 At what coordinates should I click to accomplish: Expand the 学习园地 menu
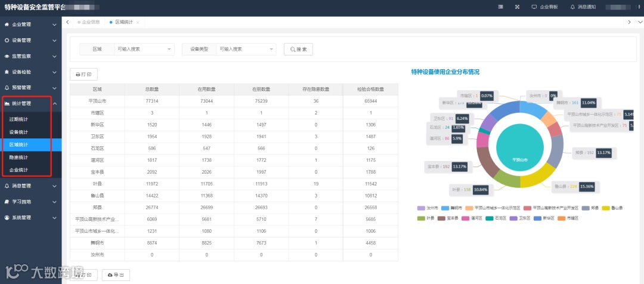(31, 202)
